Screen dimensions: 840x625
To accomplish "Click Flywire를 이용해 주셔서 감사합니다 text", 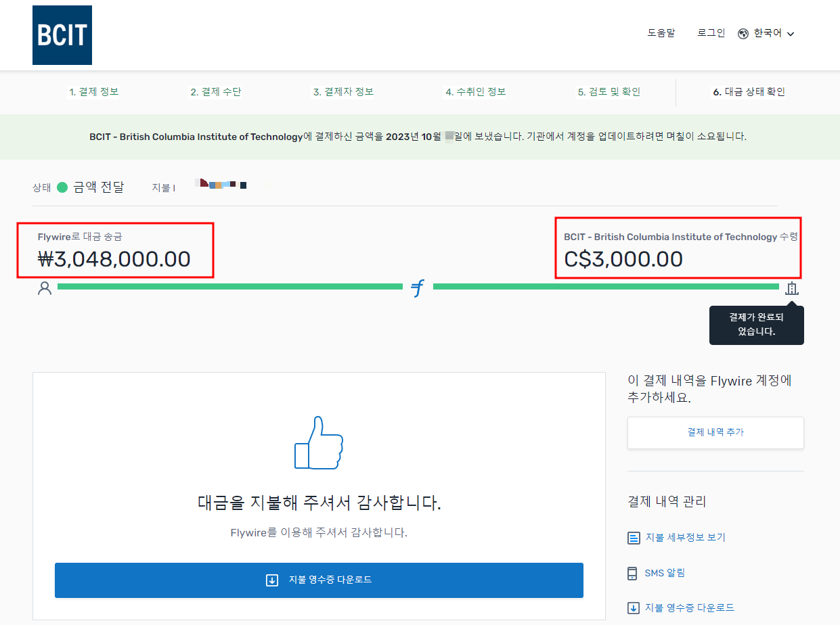I will (x=319, y=533).
